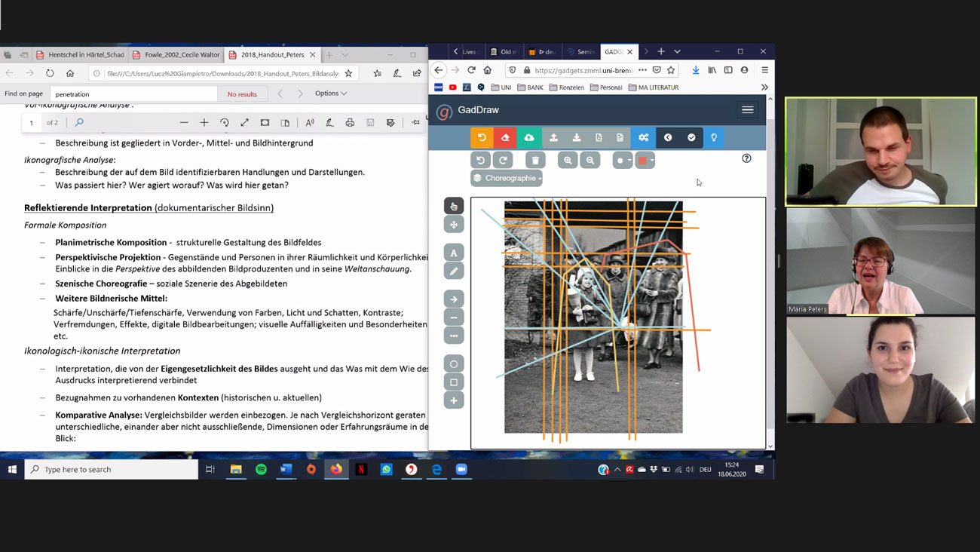
Task: Select the move arrows tool in GadDraw sidebar
Action: (454, 224)
